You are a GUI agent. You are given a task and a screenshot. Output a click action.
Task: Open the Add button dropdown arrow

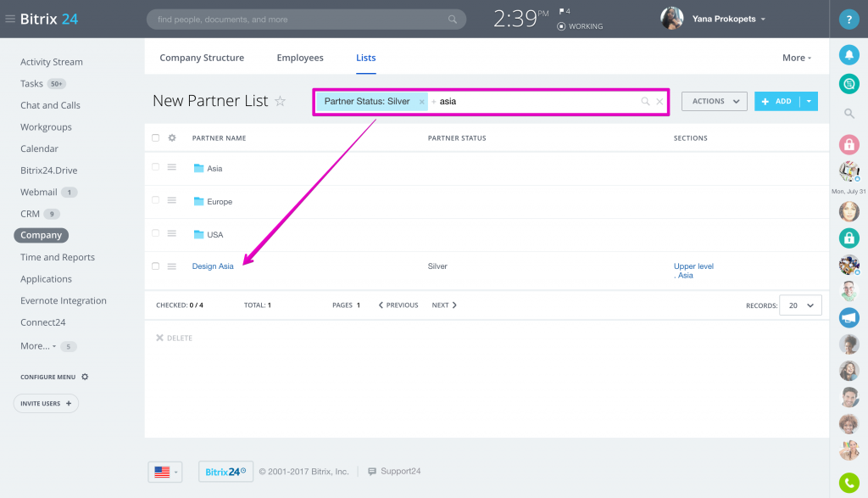pos(809,101)
